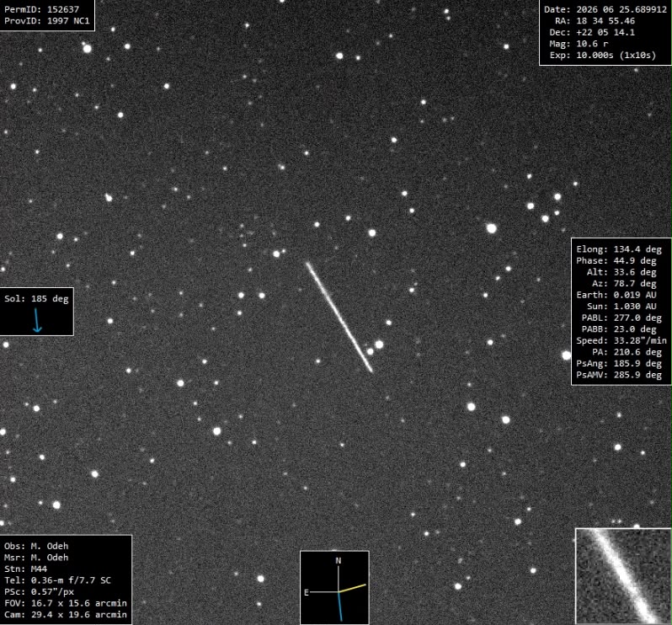Select the Stn: M44 station code
Screen dimensions: 672x625
(x=26, y=569)
